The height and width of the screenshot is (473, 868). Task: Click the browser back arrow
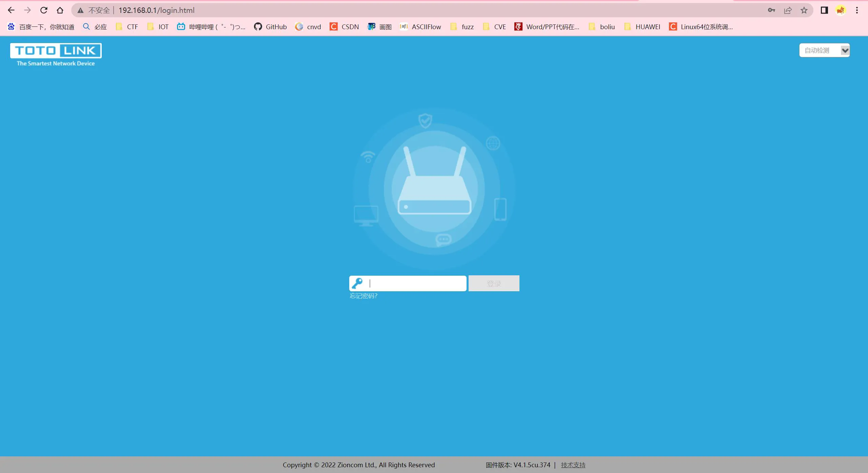coord(11,10)
